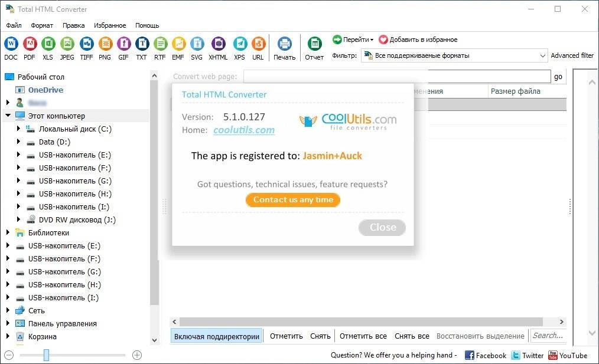Click the go button
Screen dimensions: 599x364
click(x=558, y=77)
